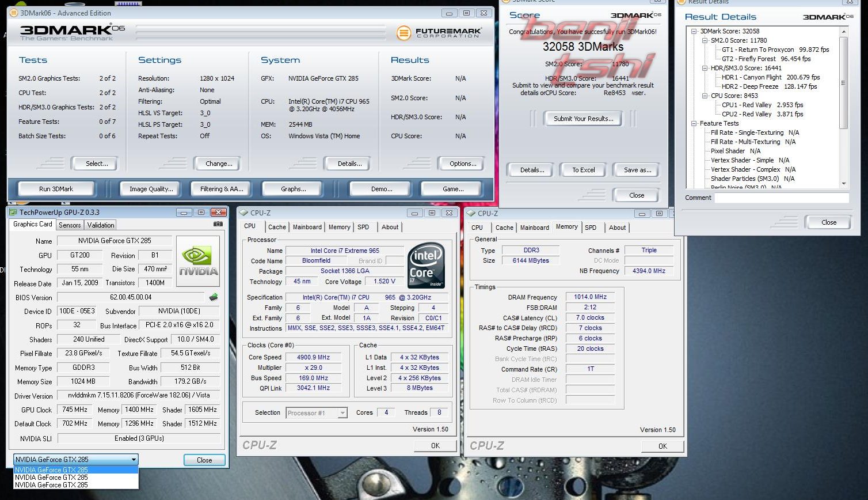This screenshot has height=500, width=868.
Task: Click OK in CPU-Z window showing Memory tab
Action: [x=663, y=446]
